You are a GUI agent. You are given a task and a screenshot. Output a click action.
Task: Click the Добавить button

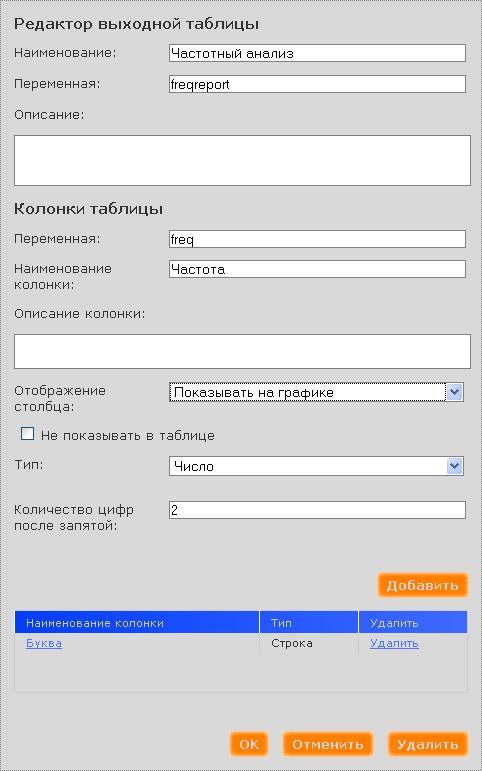click(422, 585)
